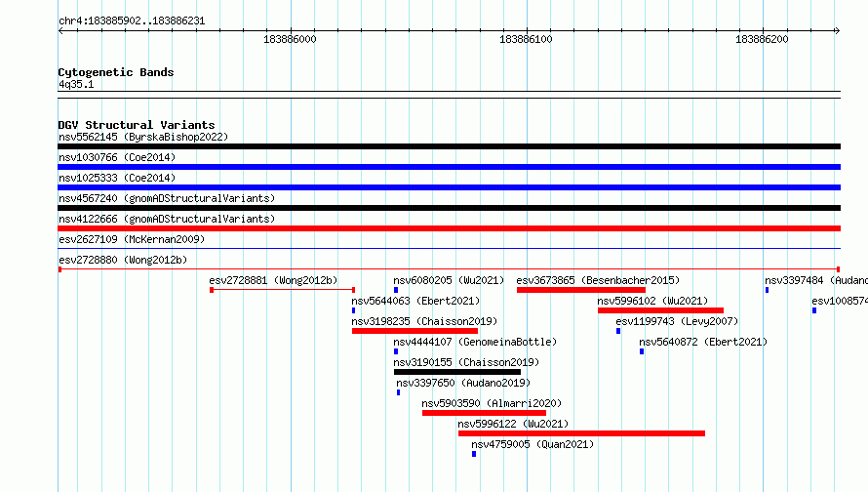Click ruler position 183886000

pos(290,39)
